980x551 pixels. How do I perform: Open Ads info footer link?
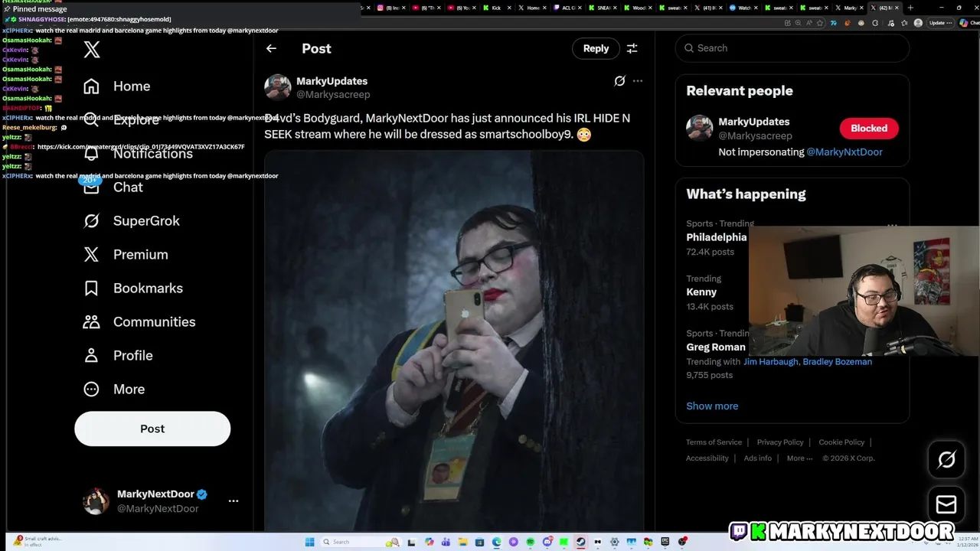(x=758, y=458)
